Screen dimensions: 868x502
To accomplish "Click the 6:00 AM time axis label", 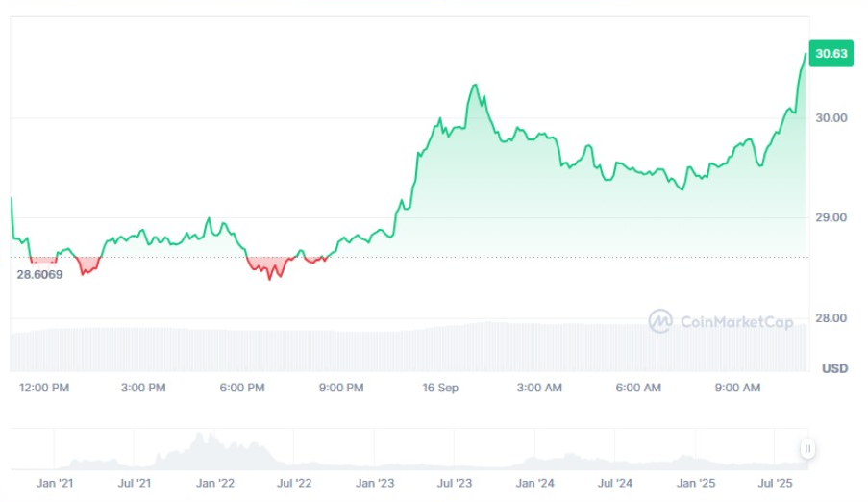I will [x=638, y=388].
